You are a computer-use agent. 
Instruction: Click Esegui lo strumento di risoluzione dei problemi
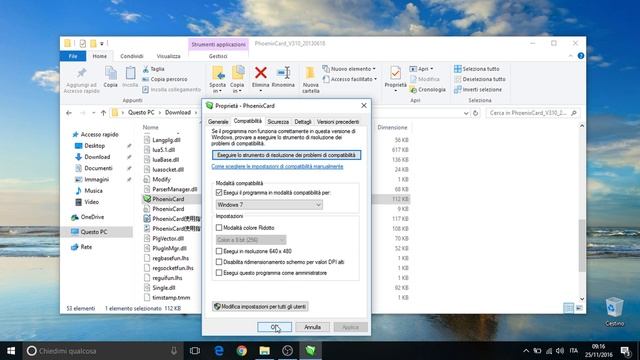tap(287, 155)
